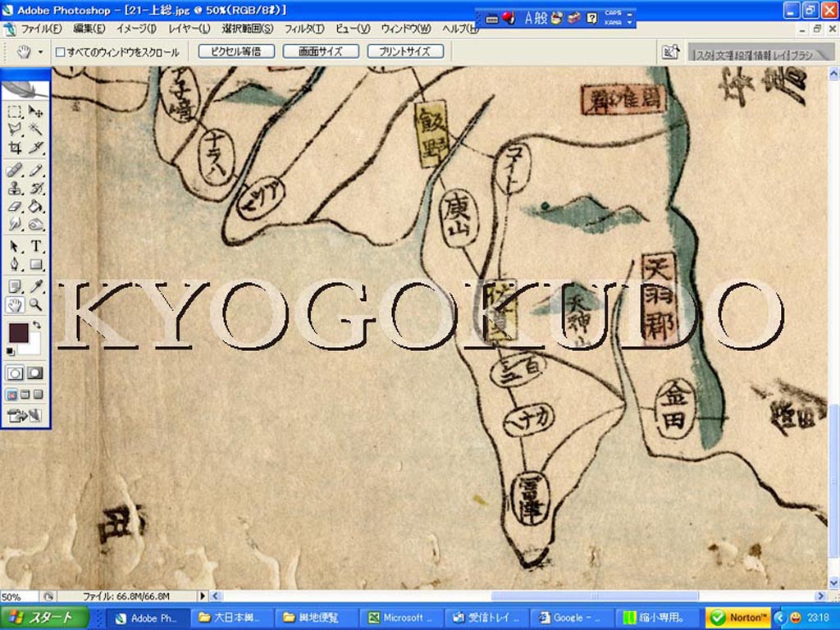The height and width of the screenshot is (630, 840).
Task: Select the Hand tool in the toolbox
Action: pos(15,305)
